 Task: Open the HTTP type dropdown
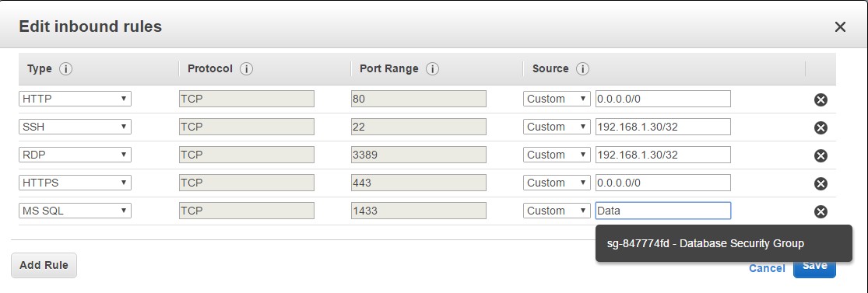click(x=75, y=99)
